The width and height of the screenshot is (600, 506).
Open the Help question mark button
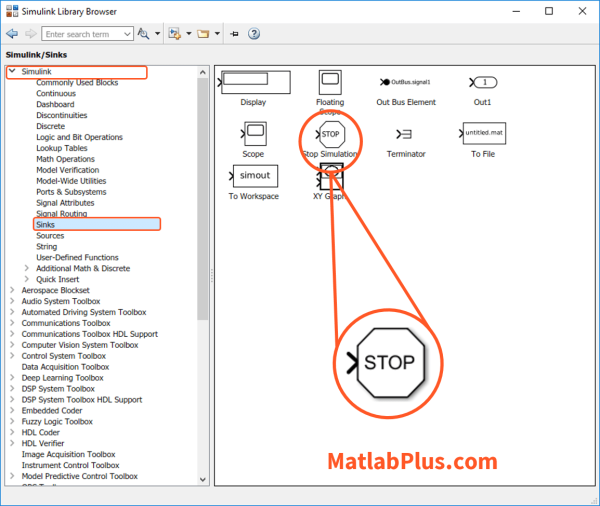point(254,34)
